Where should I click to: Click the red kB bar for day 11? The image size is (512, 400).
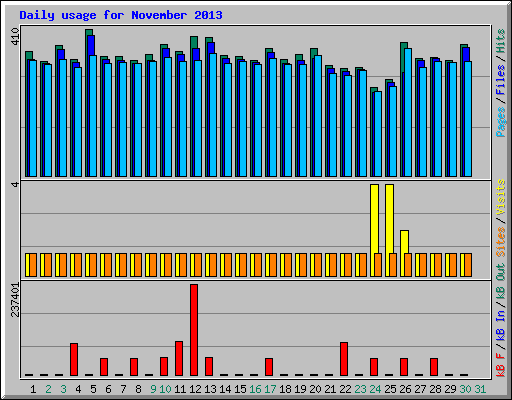coord(179,358)
